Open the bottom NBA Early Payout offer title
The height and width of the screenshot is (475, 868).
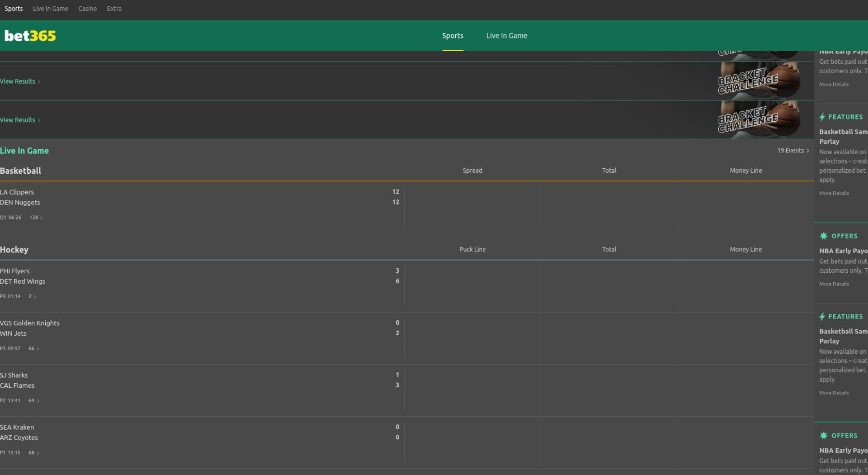tap(843, 451)
